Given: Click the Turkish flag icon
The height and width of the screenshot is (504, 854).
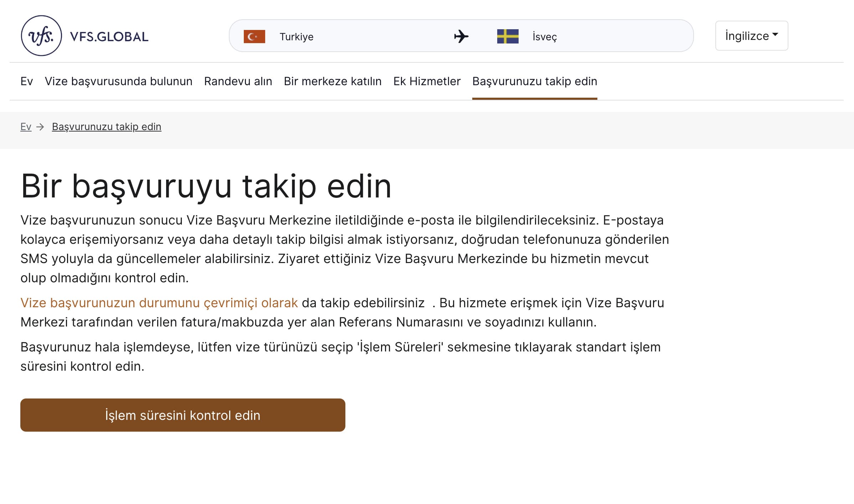Looking at the screenshot, I should pyautogui.click(x=254, y=36).
